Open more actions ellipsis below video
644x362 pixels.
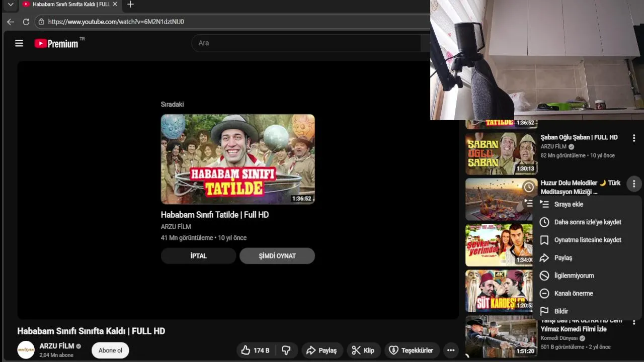pyautogui.click(x=451, y=350)
